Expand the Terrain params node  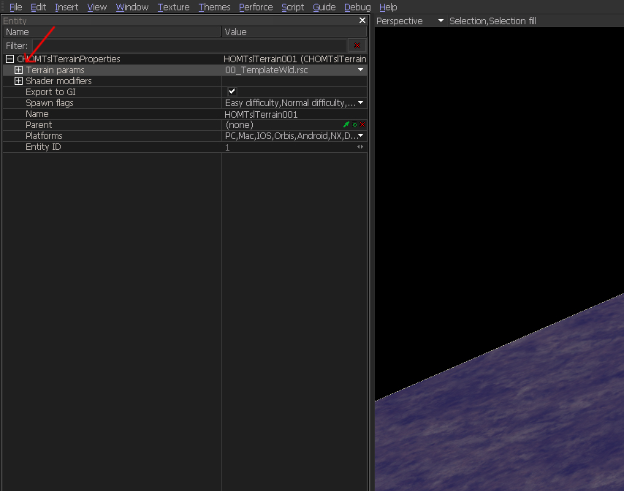(x=19, y=70)
